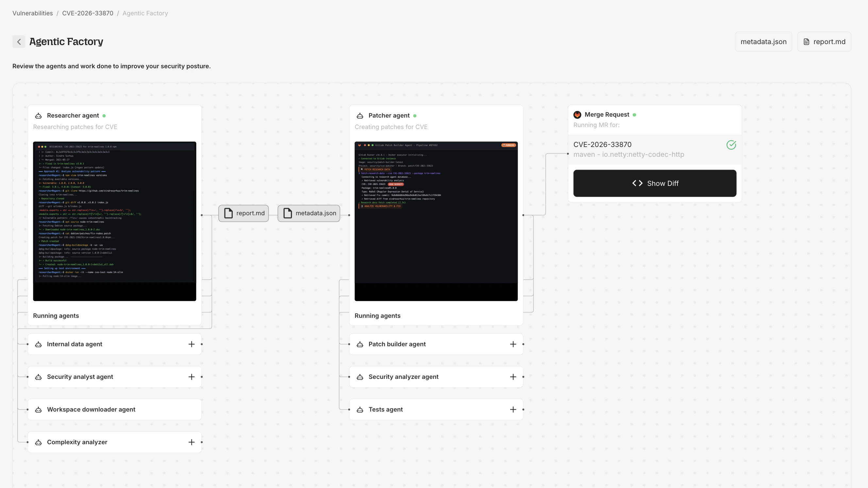
Task: Click the Workspace downloader agent robot icon
Action: point(39,410)
